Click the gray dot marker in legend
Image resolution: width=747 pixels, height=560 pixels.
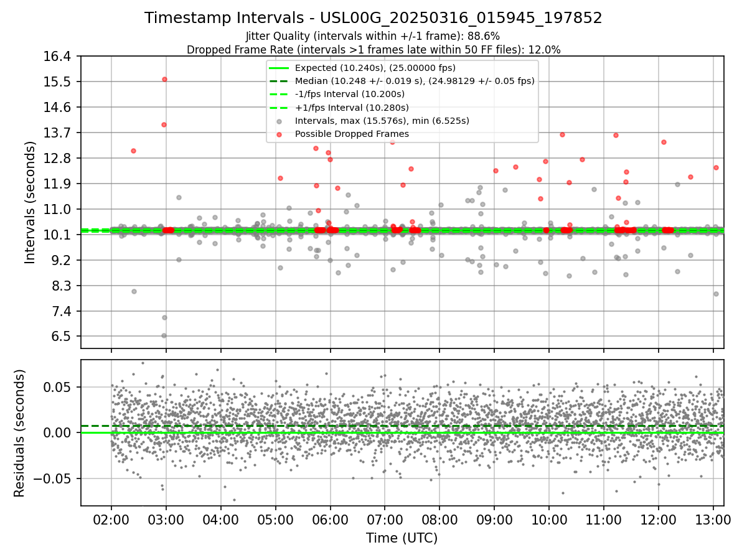point(280,121)
